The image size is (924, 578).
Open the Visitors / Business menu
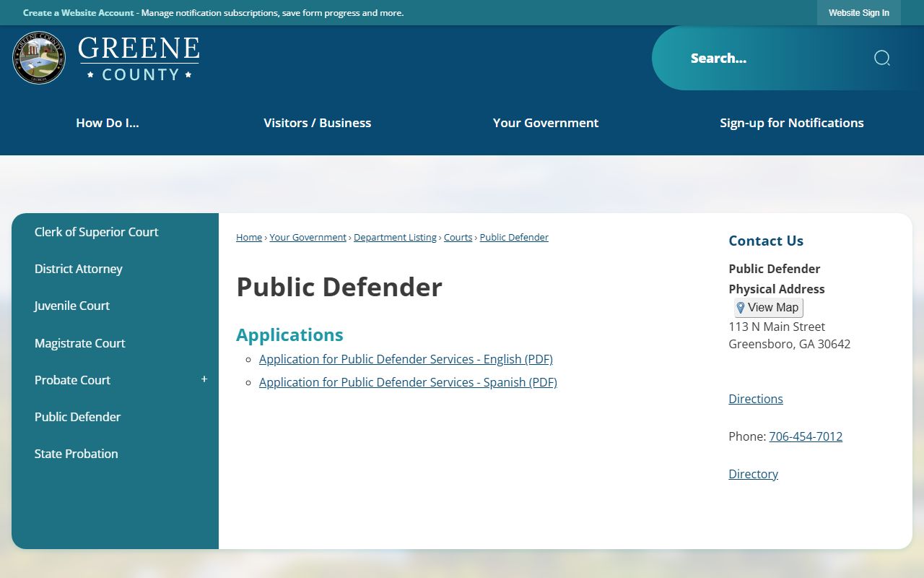click(x=318, y=123)
